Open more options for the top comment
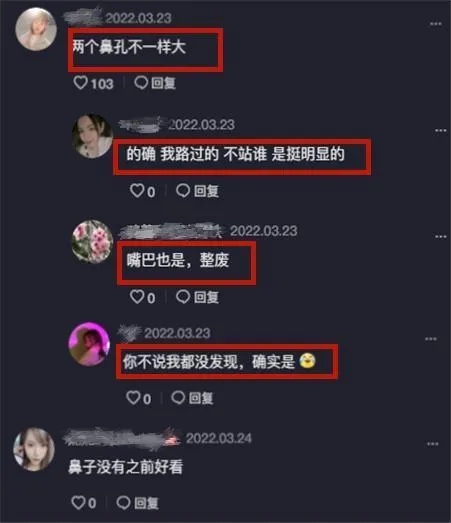Image resolution: width=451 pixels, height=523 pixels. pos(435,24)
